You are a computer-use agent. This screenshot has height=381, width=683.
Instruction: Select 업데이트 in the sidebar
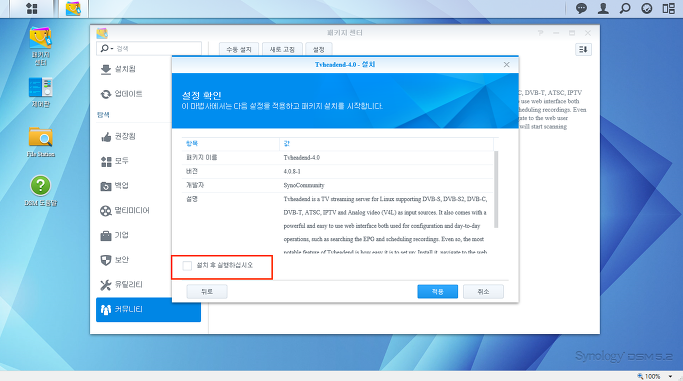[121, 94]
